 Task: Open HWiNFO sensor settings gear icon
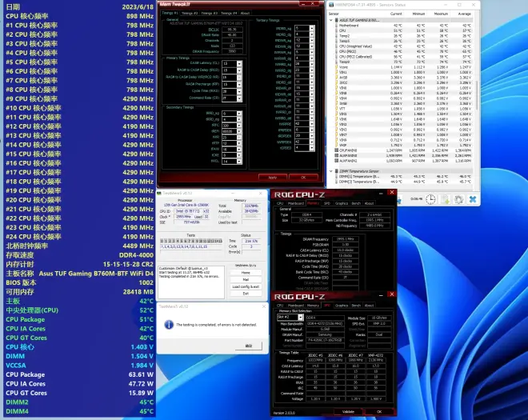pos(460,201)
